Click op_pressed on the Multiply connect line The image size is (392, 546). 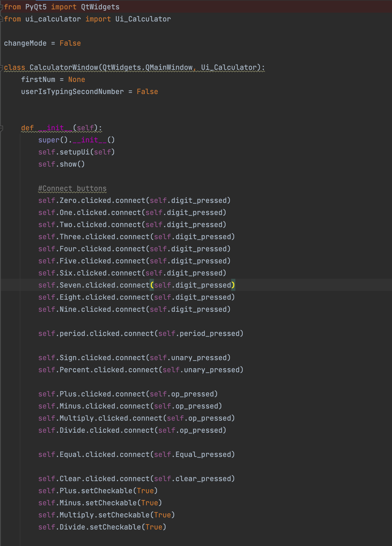[209, 418]
